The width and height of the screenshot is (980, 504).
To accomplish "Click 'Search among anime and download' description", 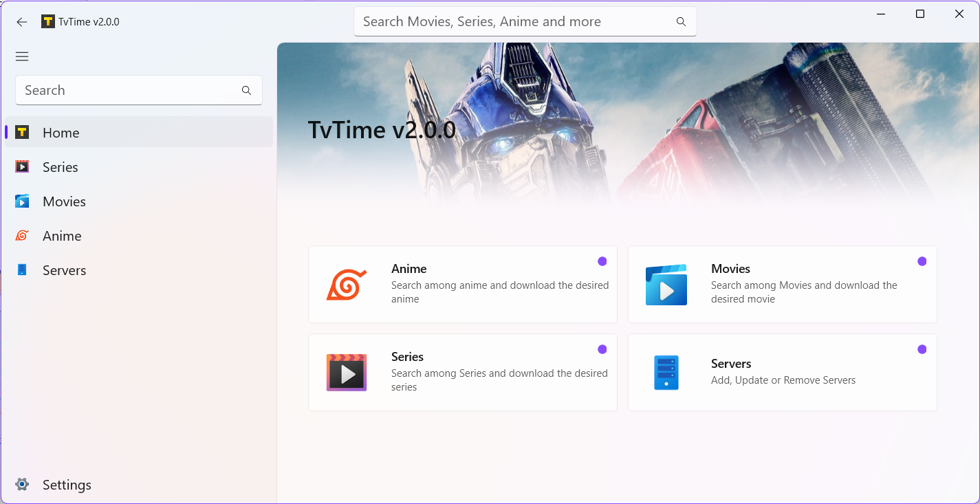I will (x=500, y=292).
